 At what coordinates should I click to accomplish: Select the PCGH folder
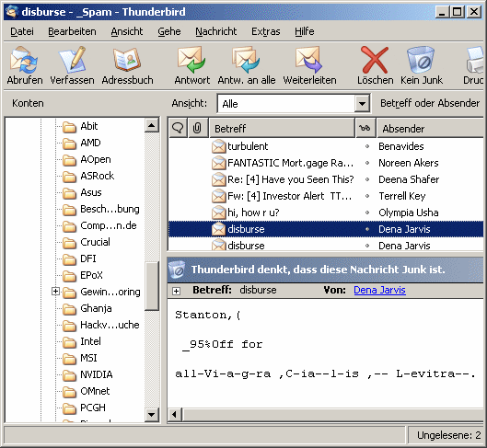coord(93,408)
